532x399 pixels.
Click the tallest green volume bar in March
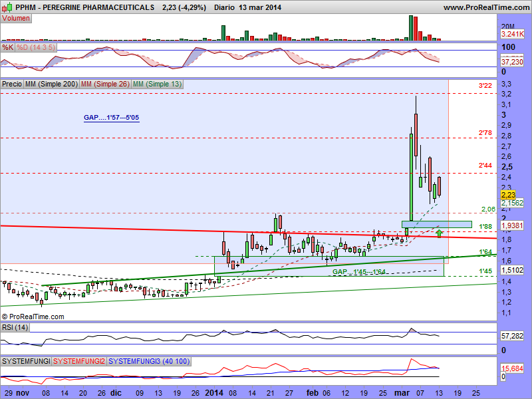tap(411, 28)
